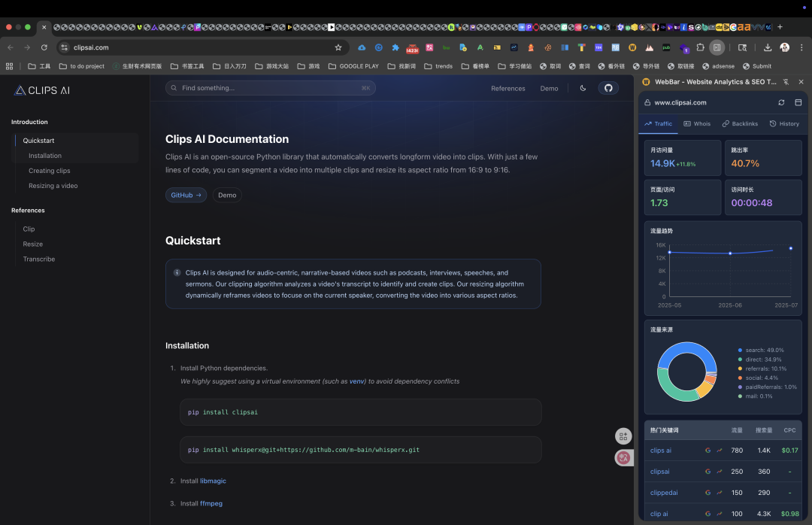Open Chrome three-dot menu
Viewport: 812px width, 525px height.
[x=801, y=47]
